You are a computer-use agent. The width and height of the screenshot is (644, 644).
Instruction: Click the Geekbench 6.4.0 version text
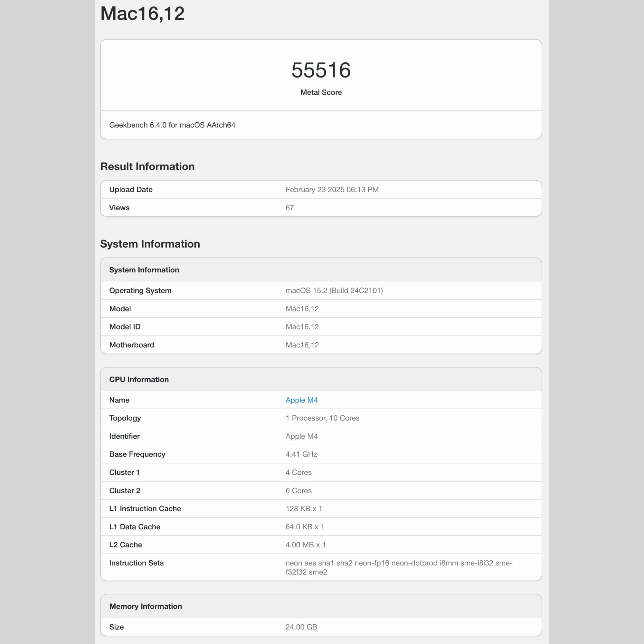pos(172,125)
